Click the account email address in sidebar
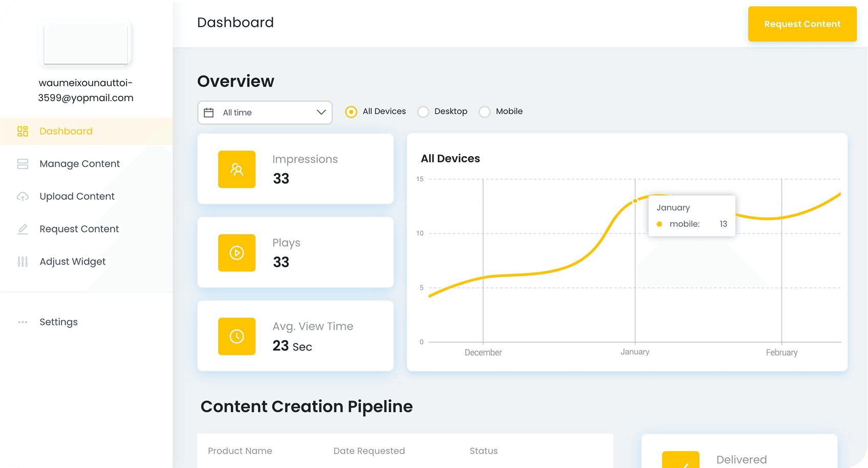868x468 pixels. pyautogui.click(x=85, y=90)
